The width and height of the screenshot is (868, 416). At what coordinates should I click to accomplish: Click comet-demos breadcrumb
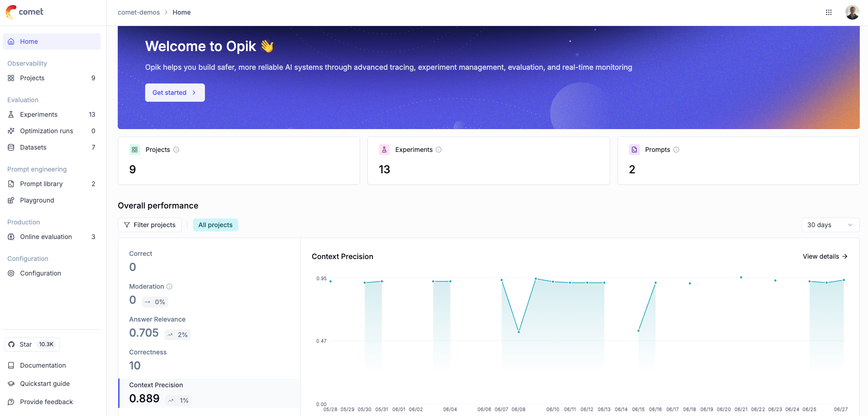pyautogui.click(x=139, y=12)
